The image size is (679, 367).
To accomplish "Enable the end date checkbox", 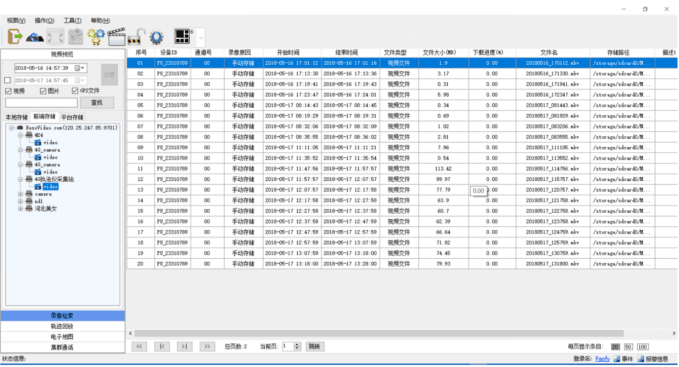I will 7,80.
